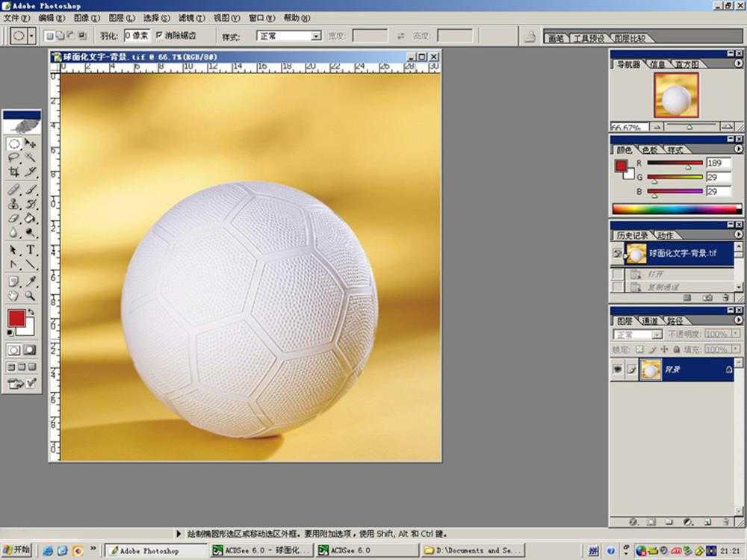The height and width of the screenshot is (560, 747).
Task: Select the Healing Brush tool
Action: coord(13,190)
